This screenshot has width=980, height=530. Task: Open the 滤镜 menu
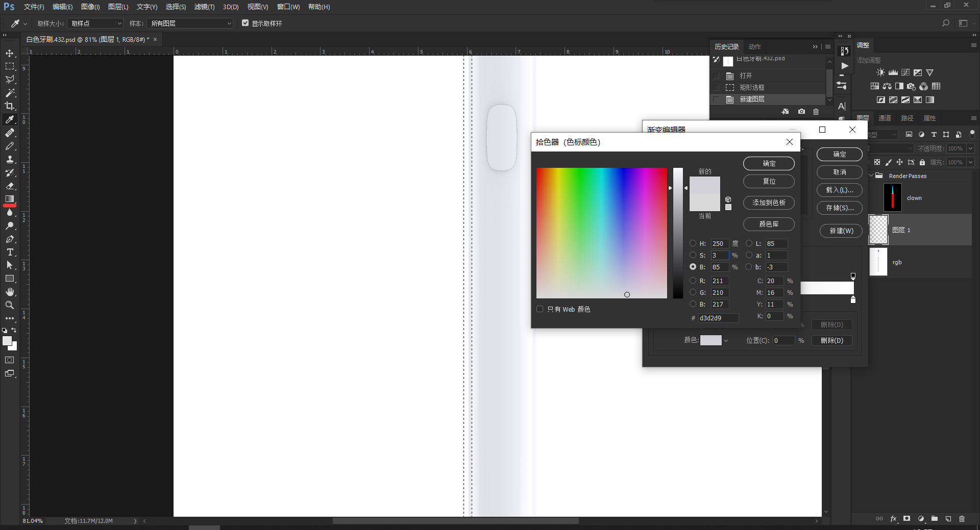pos(204,7)
